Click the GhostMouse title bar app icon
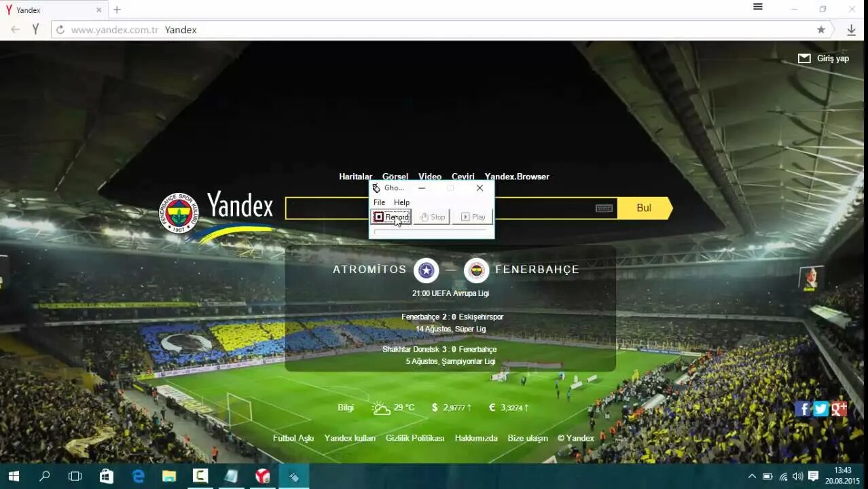The width and height of the screenshot is (868, 489). click(376, 188)
